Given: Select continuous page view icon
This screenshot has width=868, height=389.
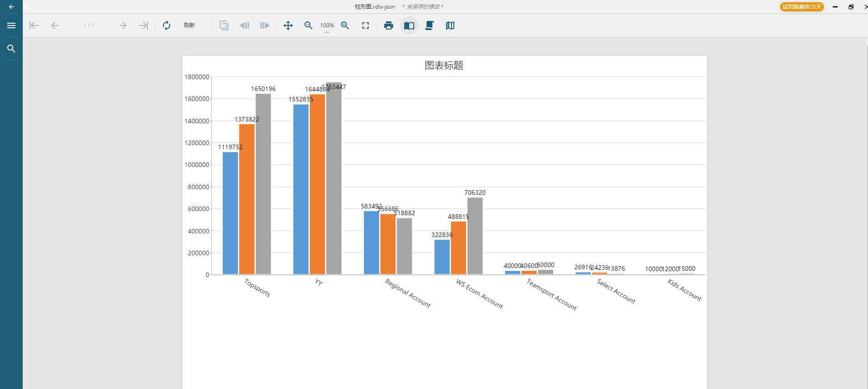Looking at the screenshot, I should (x=430, y=25).
